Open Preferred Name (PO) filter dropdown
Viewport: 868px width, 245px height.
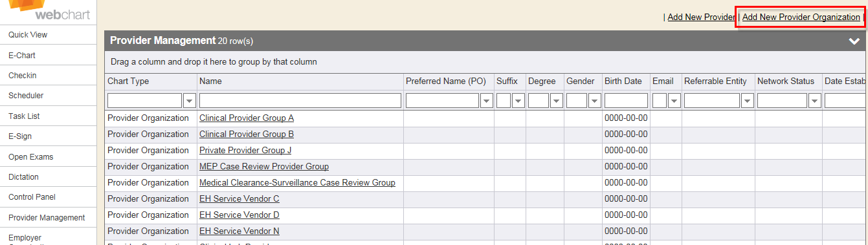[x=486, y=100]
